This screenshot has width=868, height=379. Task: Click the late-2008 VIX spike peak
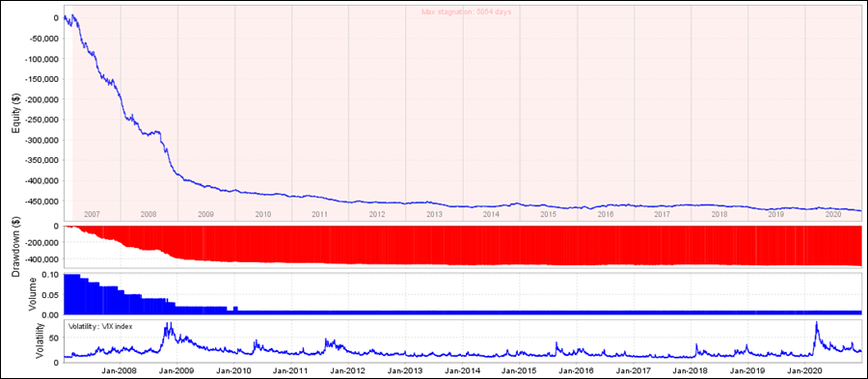(168, 324)
